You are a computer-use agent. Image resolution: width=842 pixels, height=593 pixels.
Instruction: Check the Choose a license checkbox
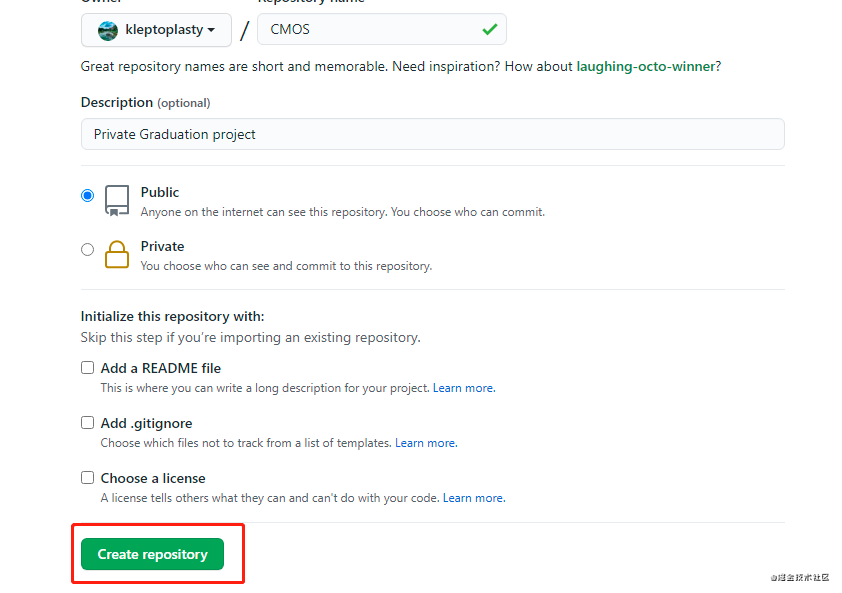(88, 478)
